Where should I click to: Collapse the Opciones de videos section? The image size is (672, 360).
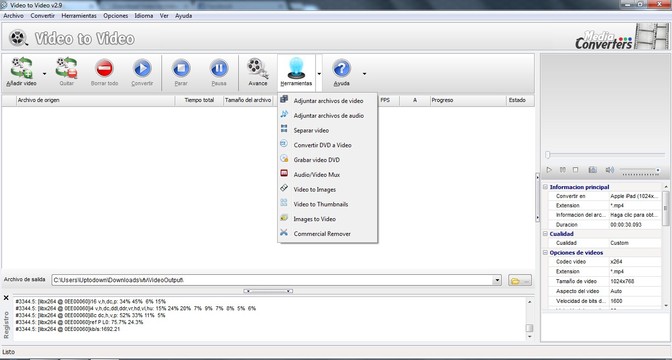click(546, 252)
